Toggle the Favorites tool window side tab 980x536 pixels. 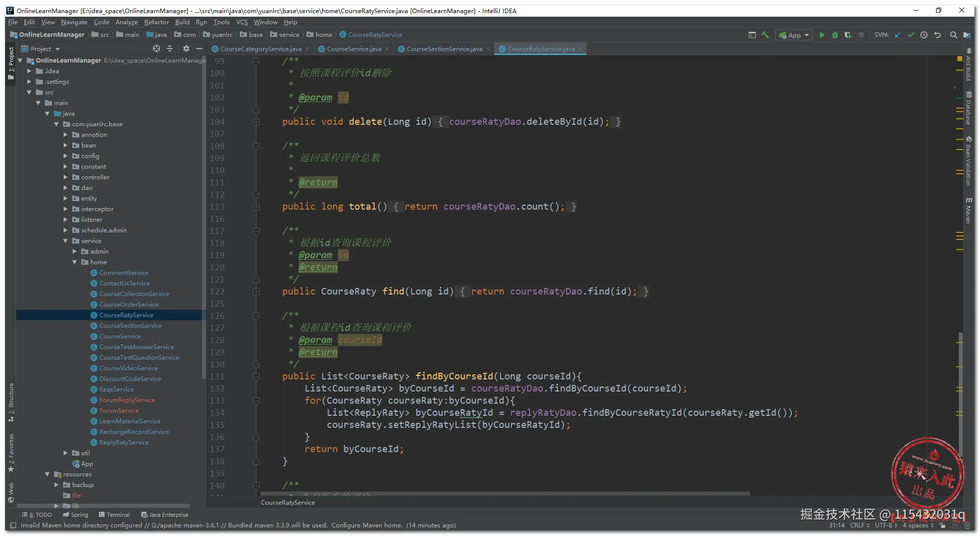click(x=11, y=452)
